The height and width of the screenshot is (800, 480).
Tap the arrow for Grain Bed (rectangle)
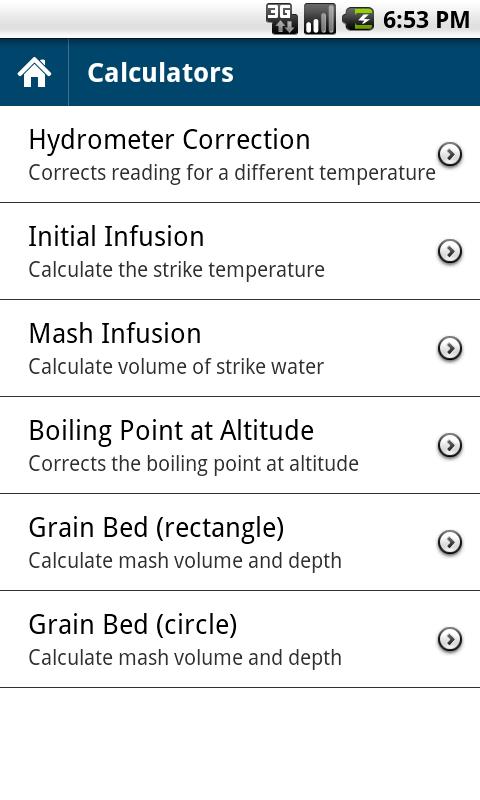[x=450, y=542]
